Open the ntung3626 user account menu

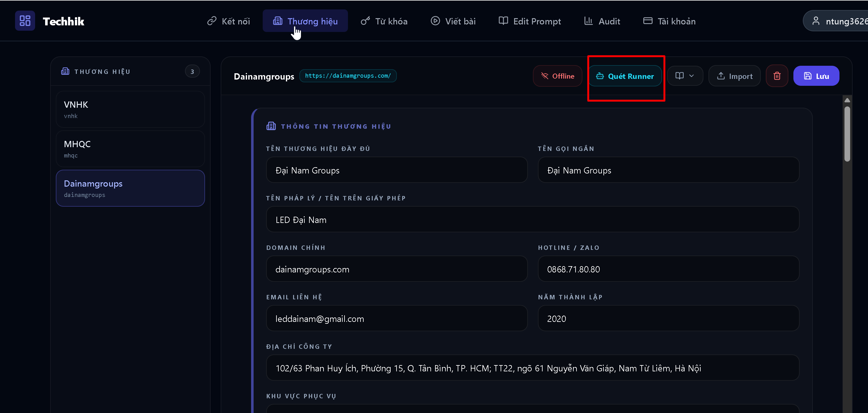(836, 21)
